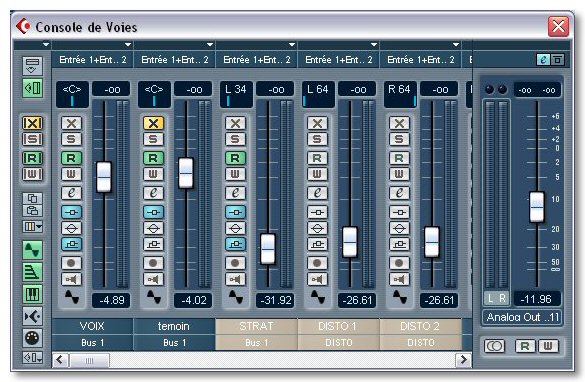Toggle master output read automation

pos(525,346)
